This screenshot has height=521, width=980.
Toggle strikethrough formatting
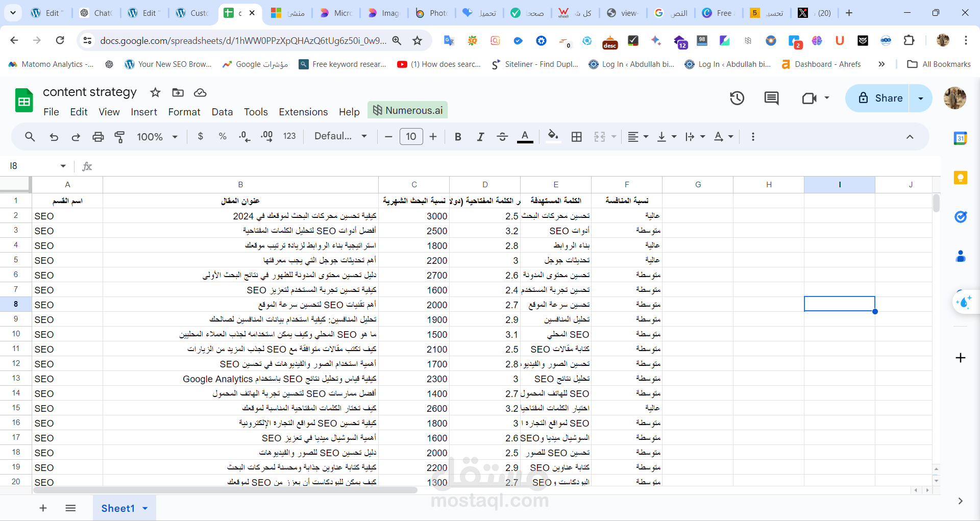tap(502, 136)
